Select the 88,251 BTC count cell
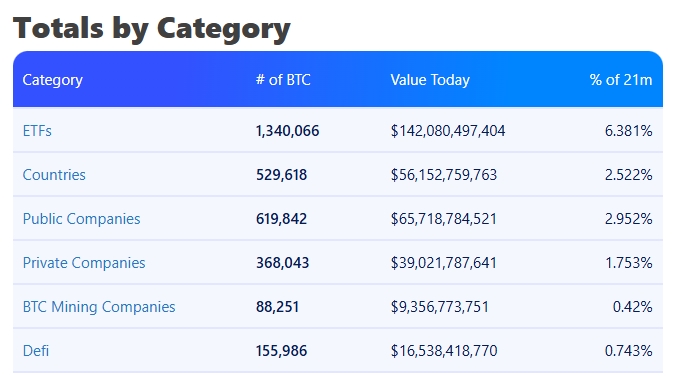The height and width of the screenshot is (386, 673). pyautogui.click(x=277, y=307)
